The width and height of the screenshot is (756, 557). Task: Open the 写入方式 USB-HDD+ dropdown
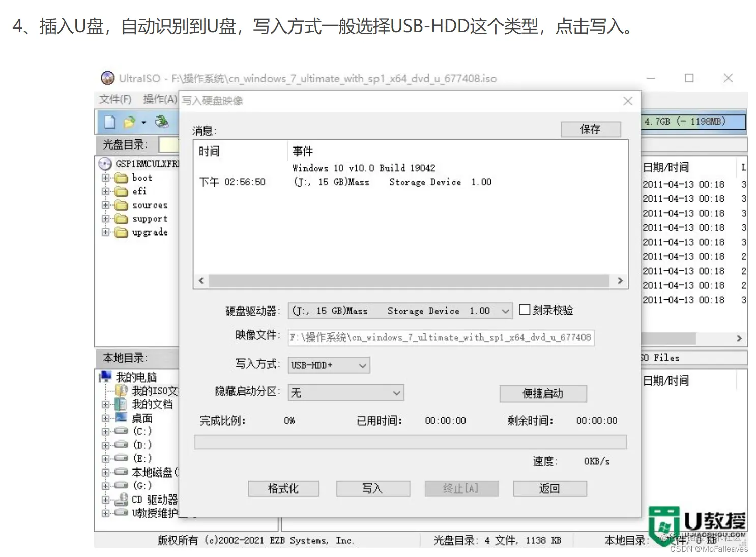(362, 366)
